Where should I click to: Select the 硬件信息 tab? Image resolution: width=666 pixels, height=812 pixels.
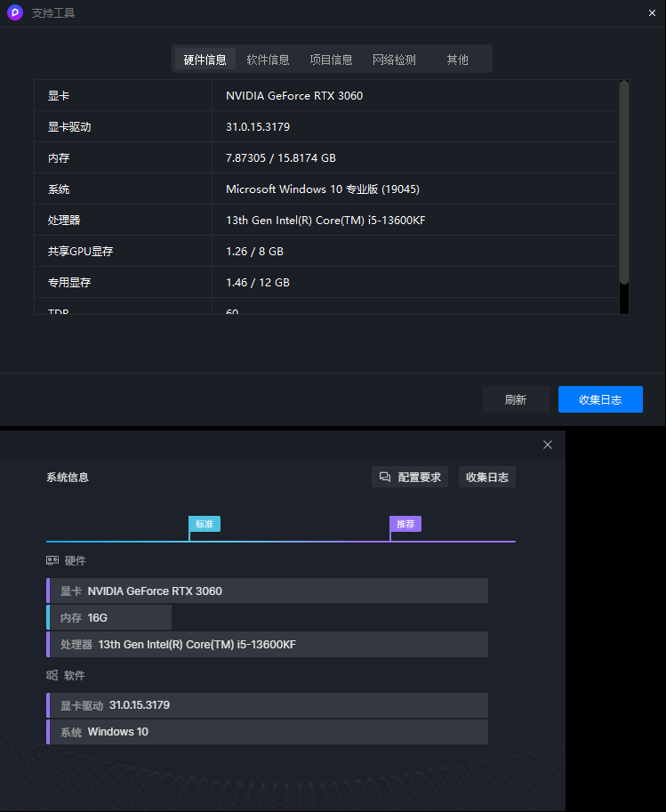click(x=205, y=60)
